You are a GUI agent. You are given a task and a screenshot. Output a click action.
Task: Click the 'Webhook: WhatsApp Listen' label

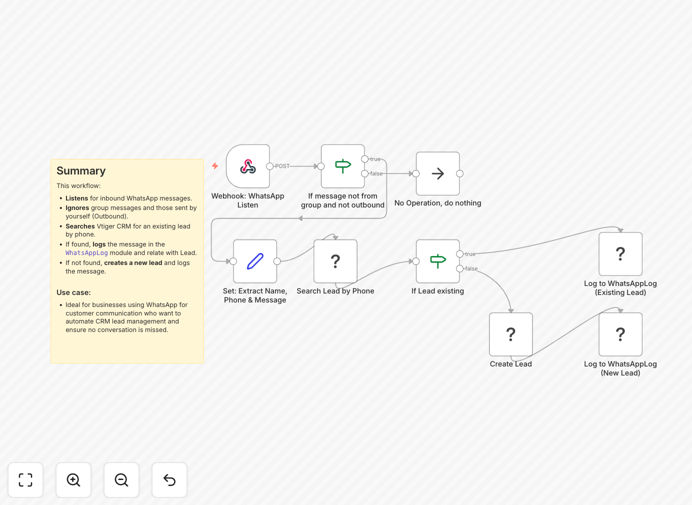pyautogui.click(x=248, y=200)
